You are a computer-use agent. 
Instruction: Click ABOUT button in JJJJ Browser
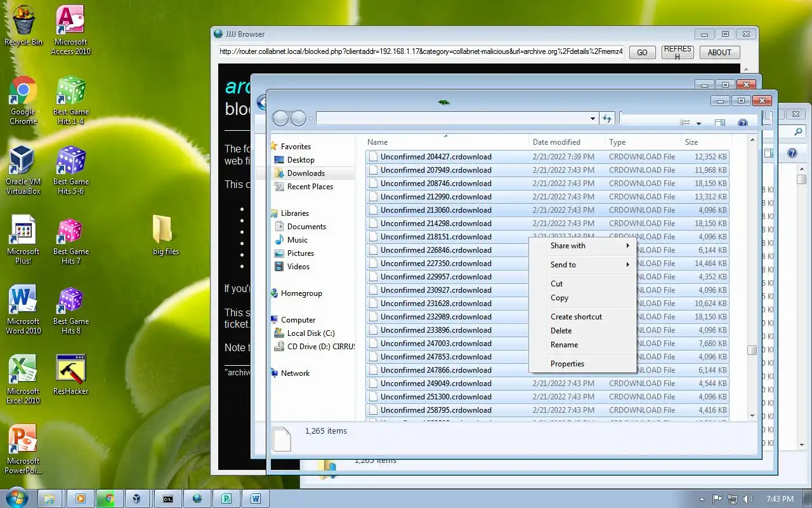click(x=719, y=52)
